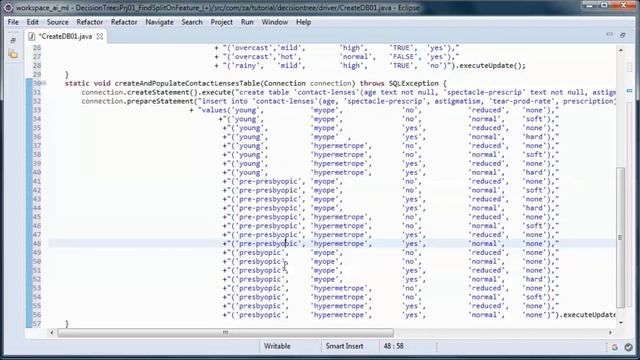Click createAndPopulateContactLensesTable method name
Viewport: 640px width, 360px height.
[x=187, y=83]
